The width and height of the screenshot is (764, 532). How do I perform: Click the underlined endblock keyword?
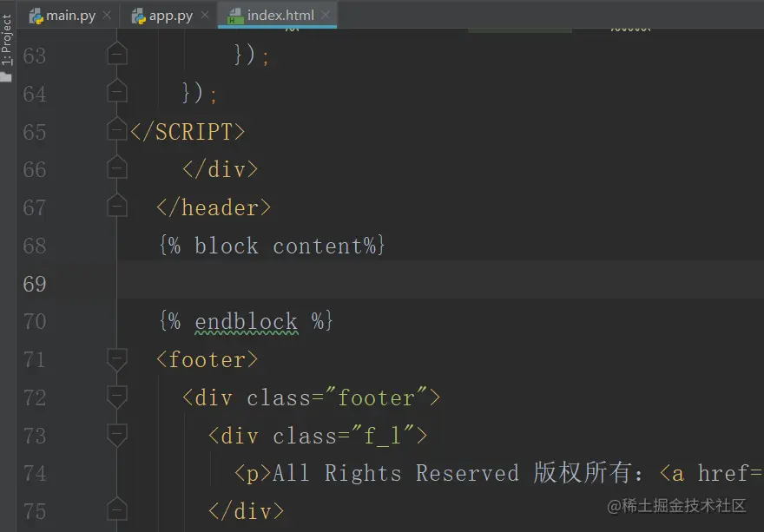click(x=247, y=322)
